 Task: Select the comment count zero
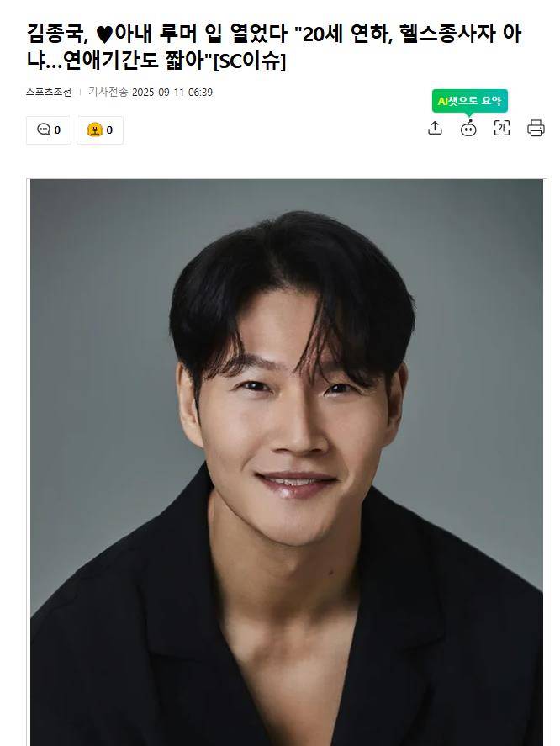pos(57,130)
